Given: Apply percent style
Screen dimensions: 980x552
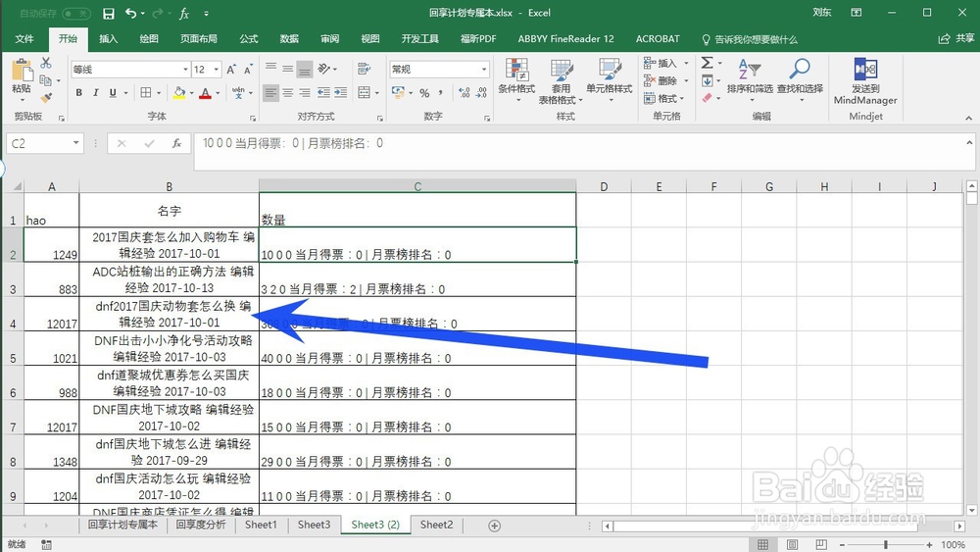Looking at the screenshot, I should coord(424,92).
